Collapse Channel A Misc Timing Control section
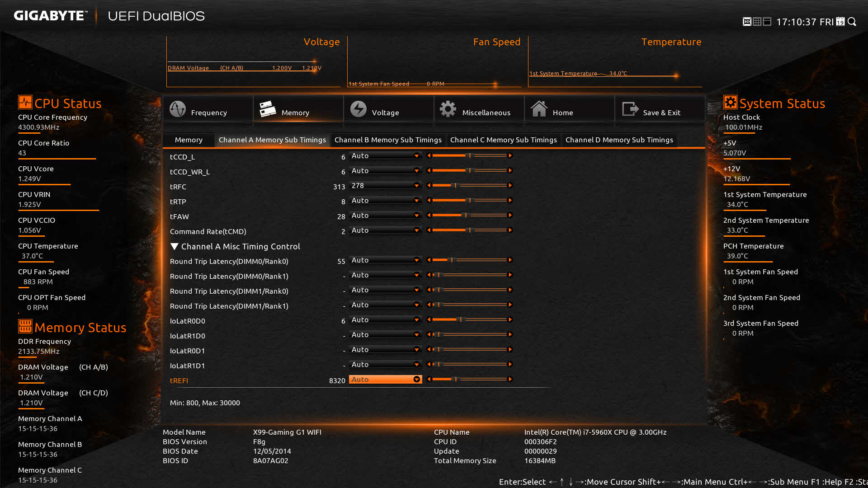Image resolution: width=868 pixels, height=488 pixels. [174, 246]
